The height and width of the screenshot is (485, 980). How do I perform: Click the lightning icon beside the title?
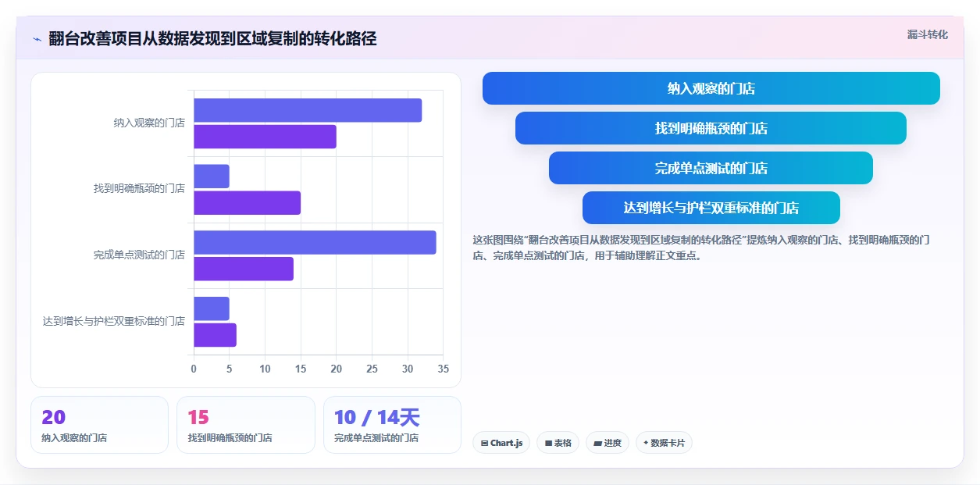click(x=37, y=38)
